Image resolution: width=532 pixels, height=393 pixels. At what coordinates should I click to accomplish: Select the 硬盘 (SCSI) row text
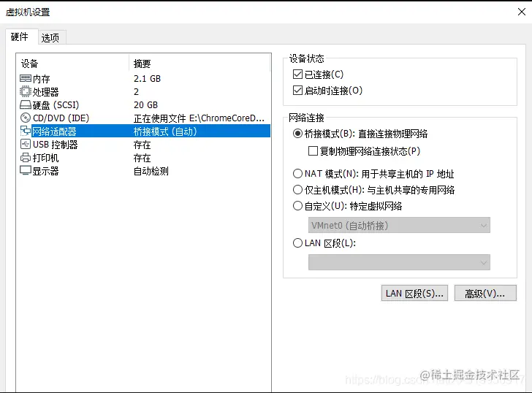56,105
